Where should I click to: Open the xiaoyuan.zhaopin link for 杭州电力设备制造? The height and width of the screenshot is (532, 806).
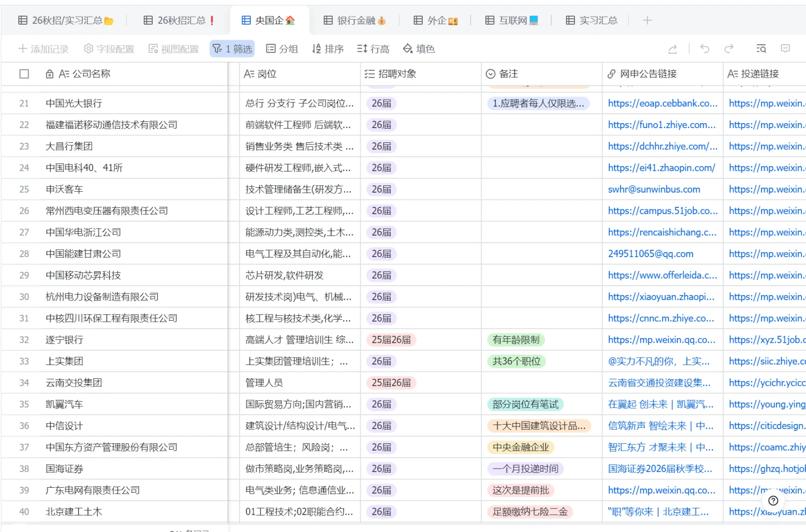[x=661, y=297]
